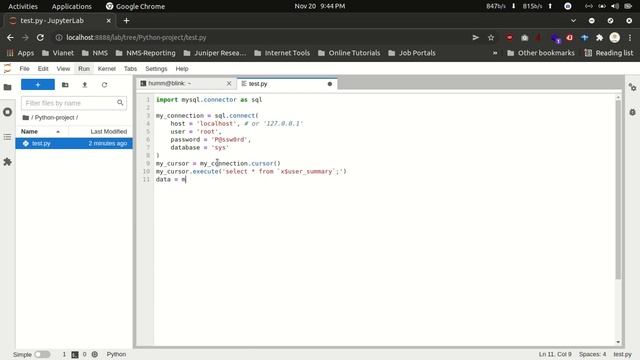Image resolution: width=640 pixels, height=360 pixels.
Task: Click the Python language mode in status bar
Action: [116, 354]
